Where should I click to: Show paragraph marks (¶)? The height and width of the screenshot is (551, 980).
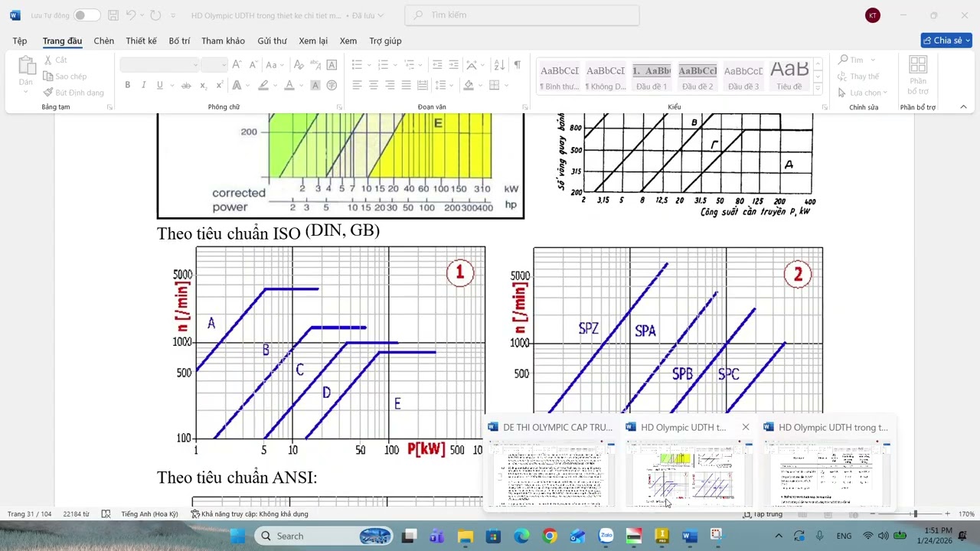point(518,65)
